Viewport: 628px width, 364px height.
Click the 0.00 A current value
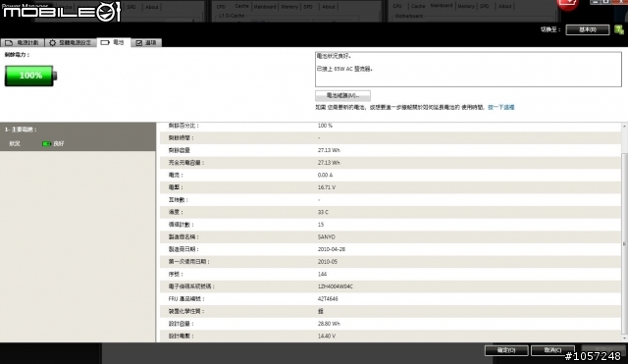point(325,175)
